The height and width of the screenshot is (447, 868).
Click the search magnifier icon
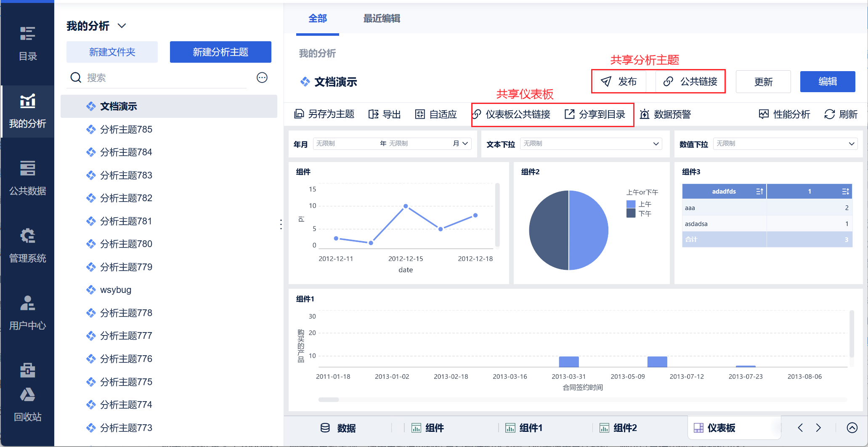coord(76,77)
